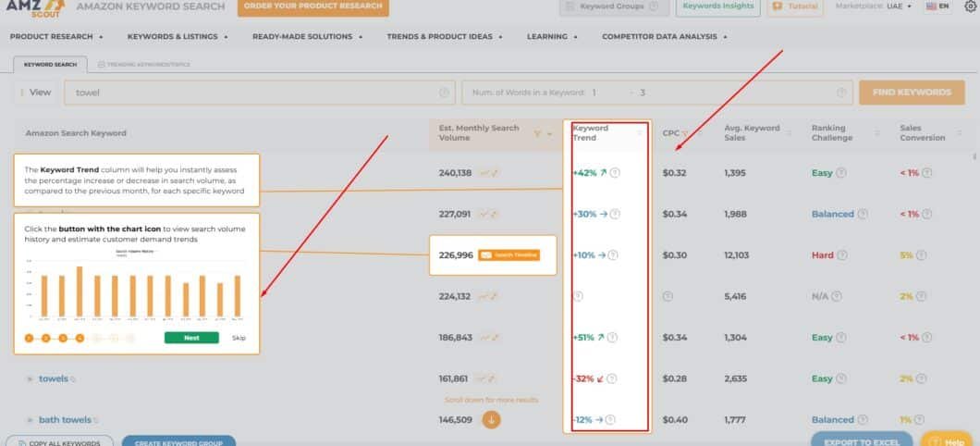This screenshot has width=980, height=446.
Task: Expand the Learning menu
Action: click(552, 36)
